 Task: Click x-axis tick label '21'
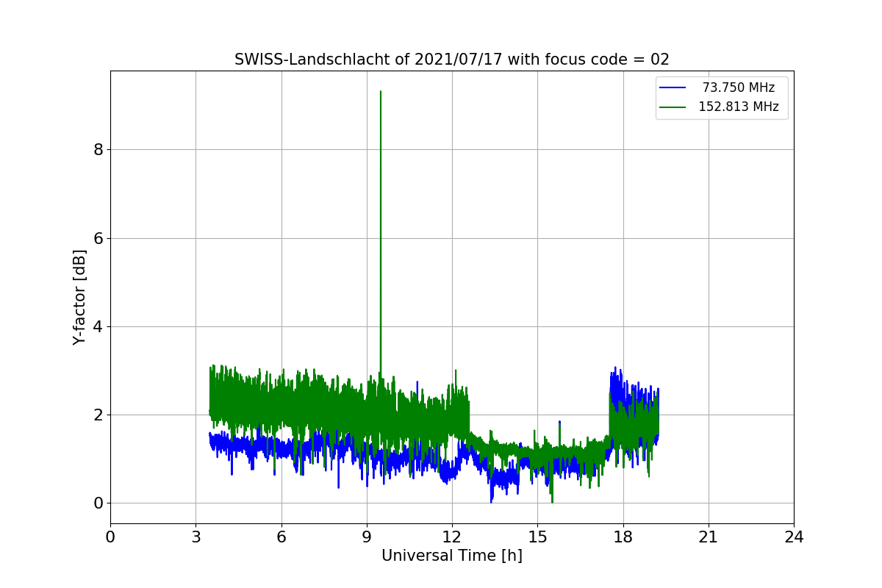[x=709, y=537]
